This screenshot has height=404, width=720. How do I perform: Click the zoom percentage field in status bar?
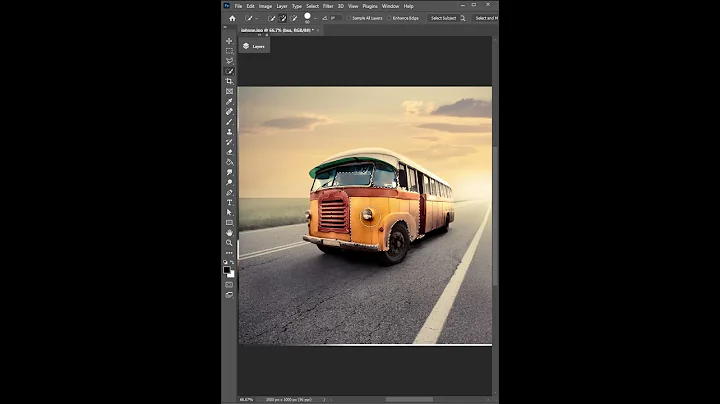pyautogui.click(x=246, y=400)
